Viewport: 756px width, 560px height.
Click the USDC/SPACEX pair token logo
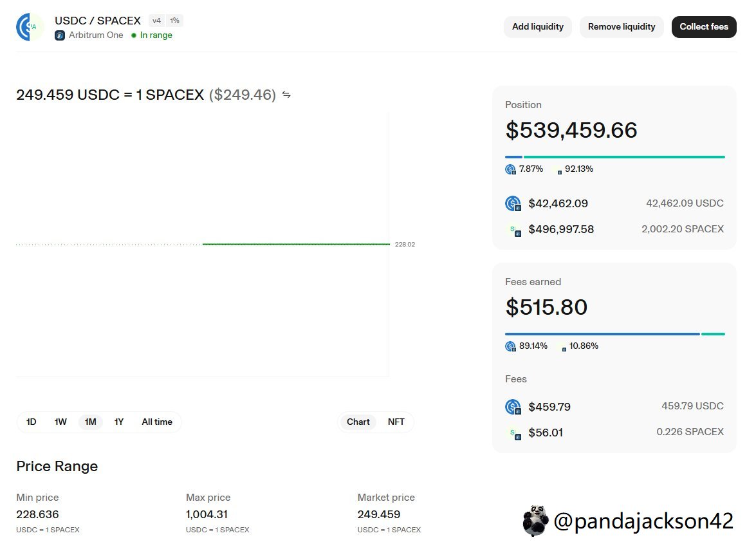tap(30, 27)
